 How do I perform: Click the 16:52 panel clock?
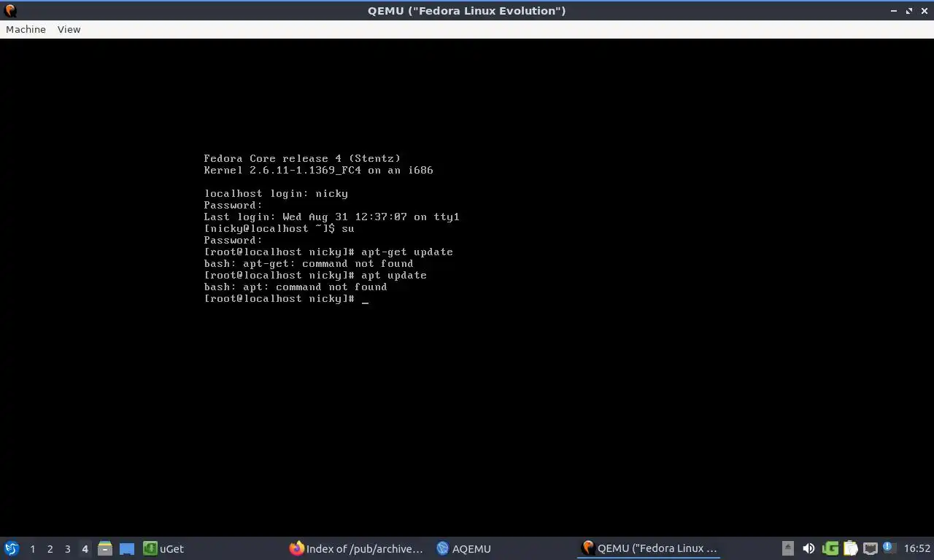point(917,548)
